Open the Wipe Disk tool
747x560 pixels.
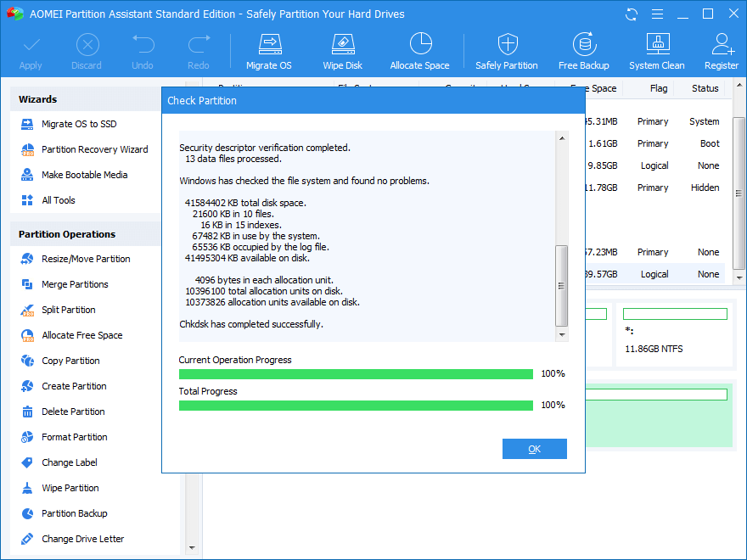pyautogui.click(x=343, y=49)
